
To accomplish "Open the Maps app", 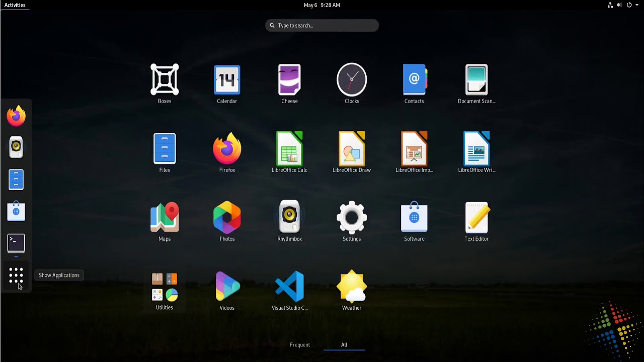I will point(165,218).
